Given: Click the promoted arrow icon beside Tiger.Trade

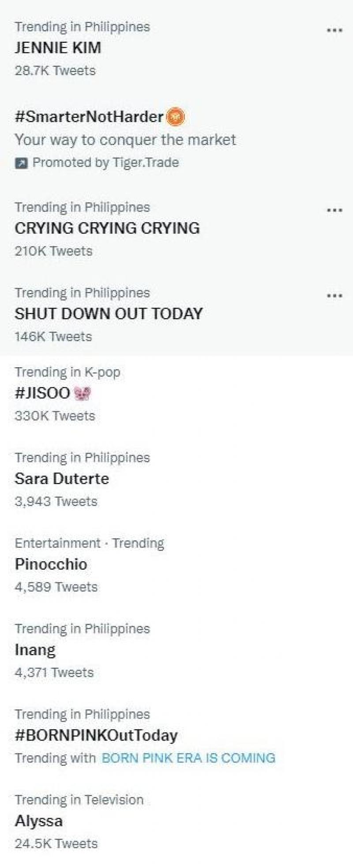Looking at the screenshot, I should tap(21, 163).
